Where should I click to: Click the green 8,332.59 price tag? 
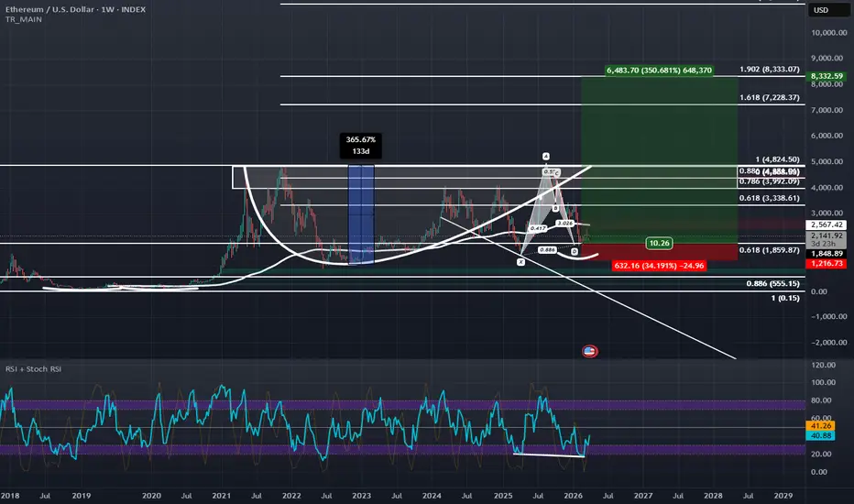coord(827,76)
